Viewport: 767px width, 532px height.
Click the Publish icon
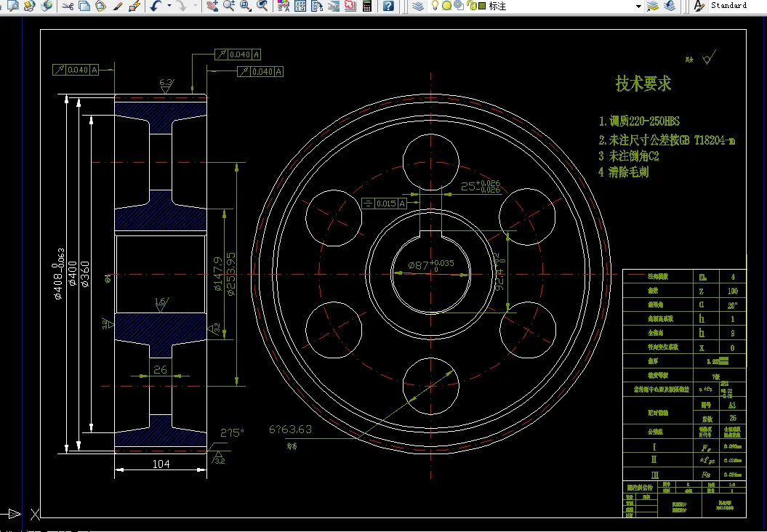(30, 6)
